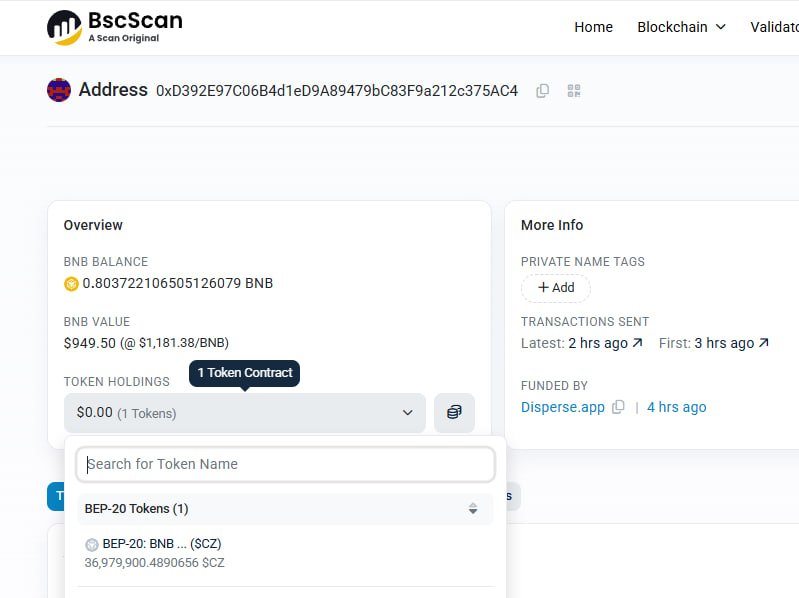The width and height of the screenshot is (799, 598).
Task: Select the BEP-20 BNB $CZ token entry
Action: 160,553
